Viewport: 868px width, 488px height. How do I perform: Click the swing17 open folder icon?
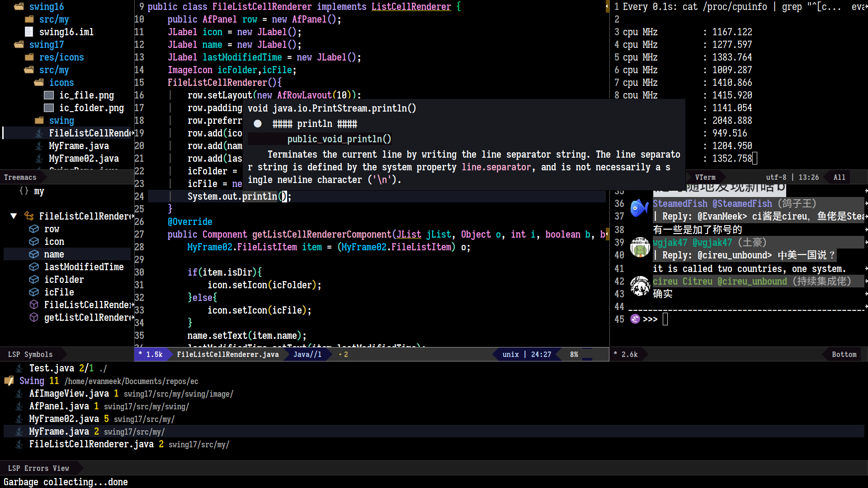19,45
